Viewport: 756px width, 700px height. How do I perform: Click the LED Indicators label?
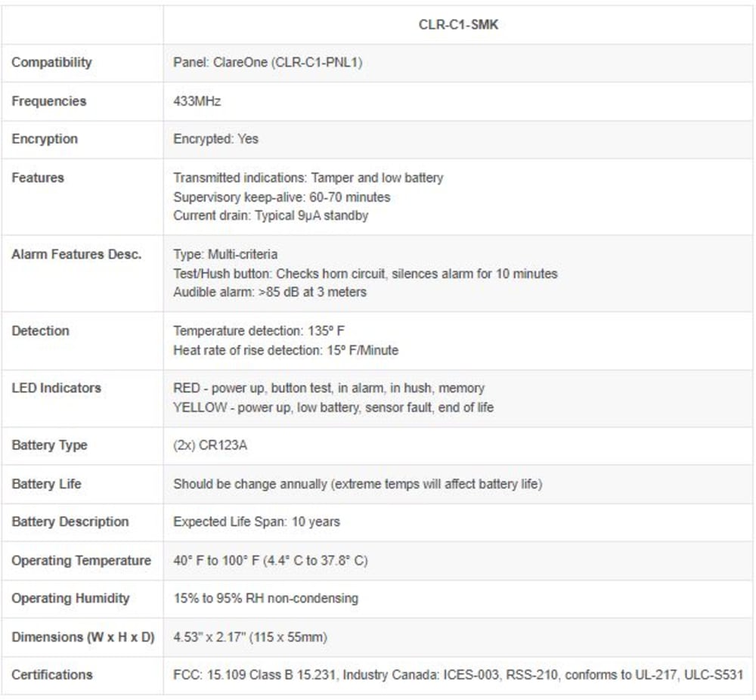57,388
